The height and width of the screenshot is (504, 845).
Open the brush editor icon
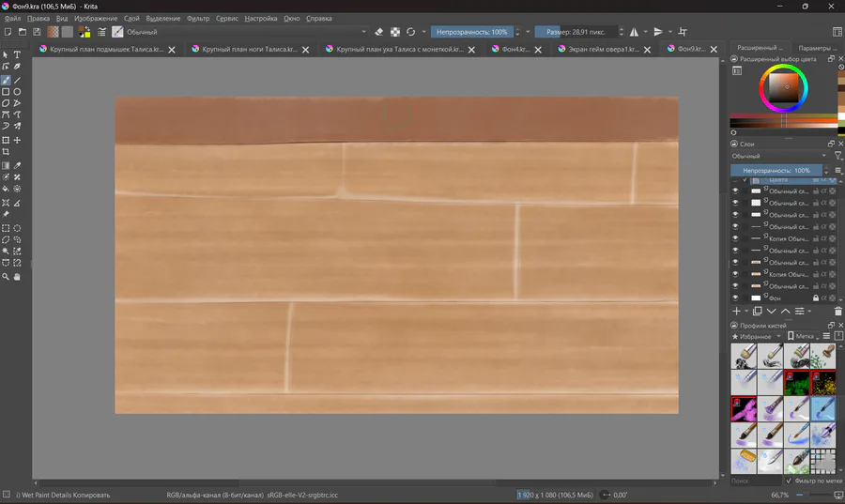point(101,32)
